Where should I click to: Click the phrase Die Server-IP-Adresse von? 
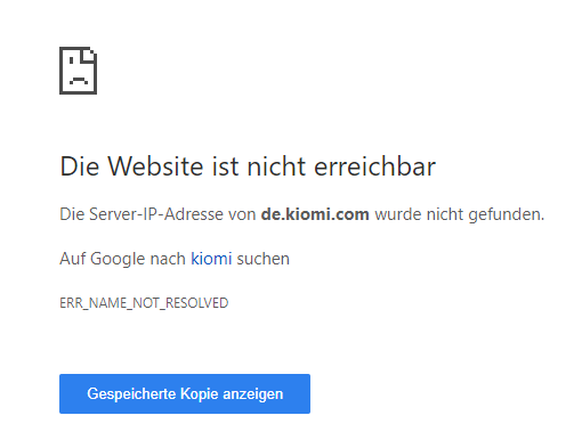pos(158,214)
